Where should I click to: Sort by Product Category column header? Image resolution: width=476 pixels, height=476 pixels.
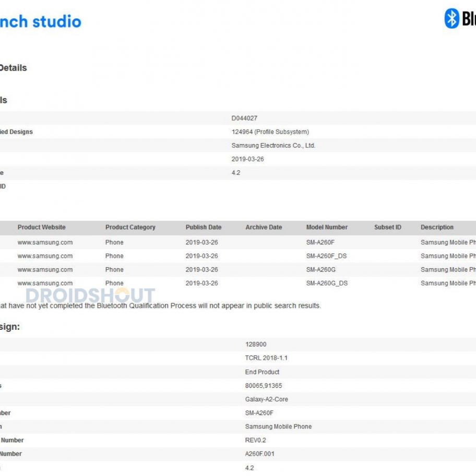(130, 228)
